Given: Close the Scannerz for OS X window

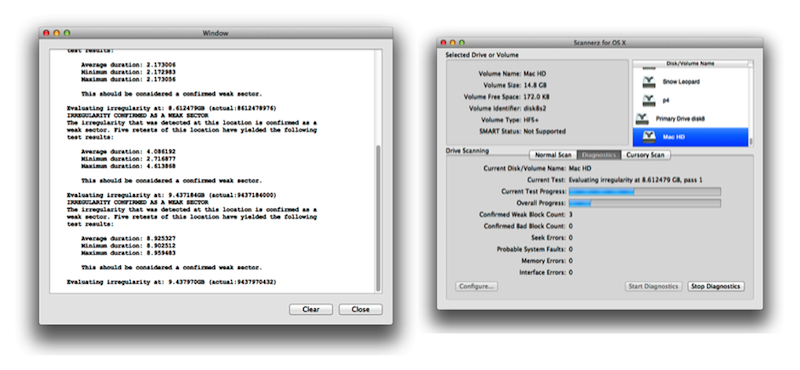Looking at the screenshot, I should point(443,43).
